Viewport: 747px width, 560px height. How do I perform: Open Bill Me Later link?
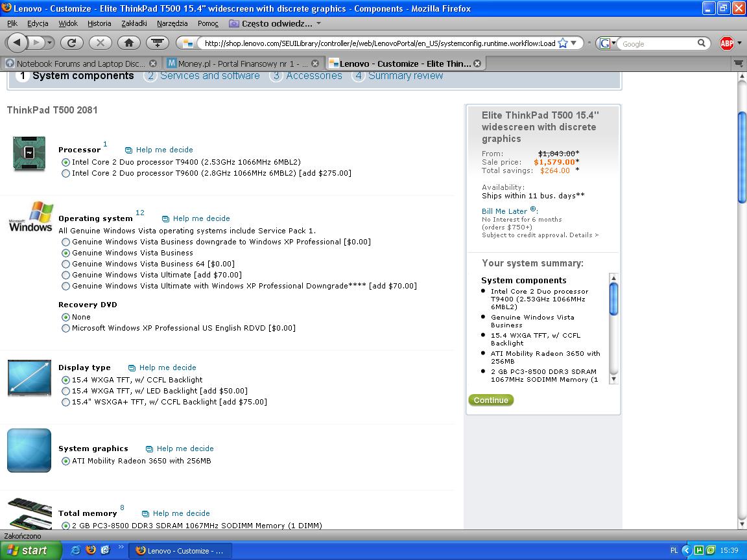[x=504, y=211]
